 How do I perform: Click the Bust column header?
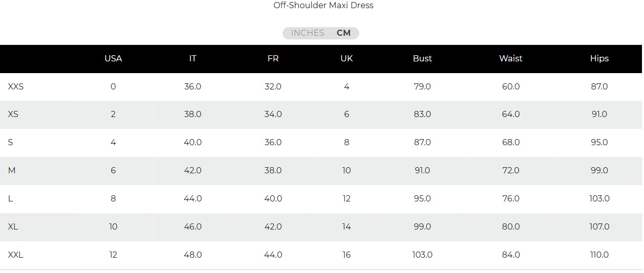[422, 58]
